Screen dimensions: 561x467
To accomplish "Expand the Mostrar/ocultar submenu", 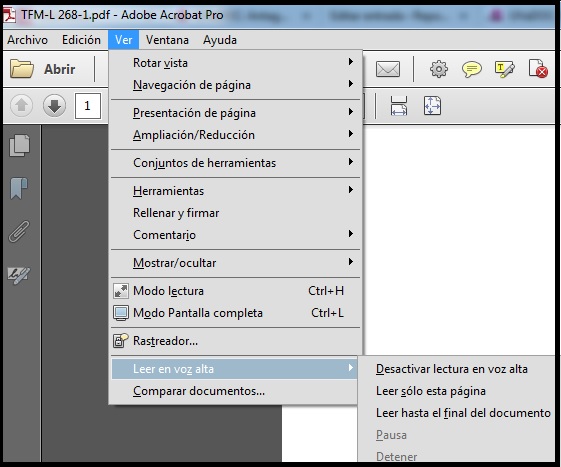I will (235, 263).
